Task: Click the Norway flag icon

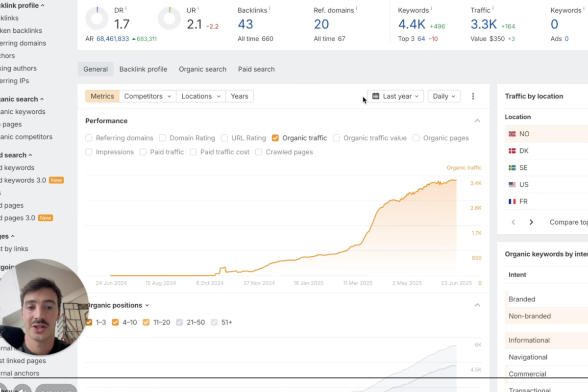Action: 512,134
